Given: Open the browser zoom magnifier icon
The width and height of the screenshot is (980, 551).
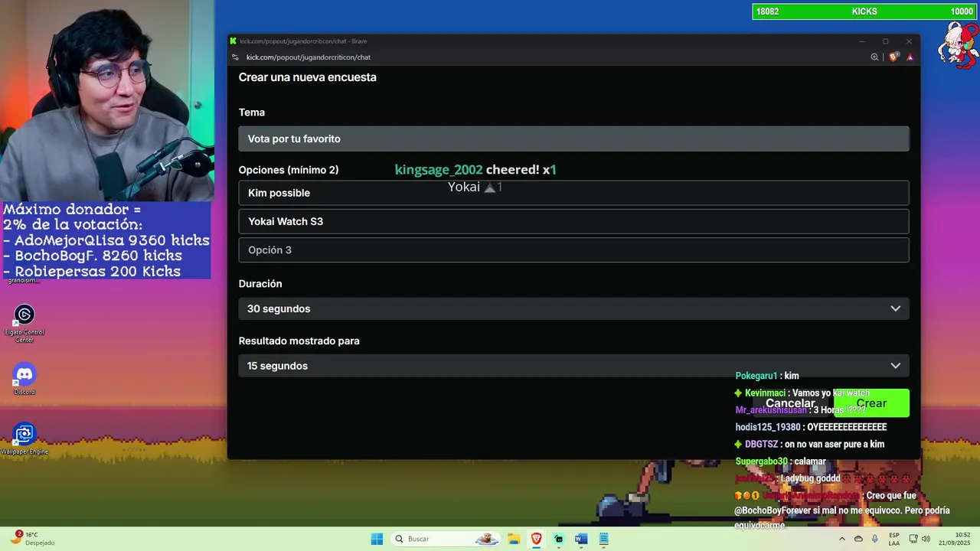Looking at the screenshot, I should tap(874, 57).
